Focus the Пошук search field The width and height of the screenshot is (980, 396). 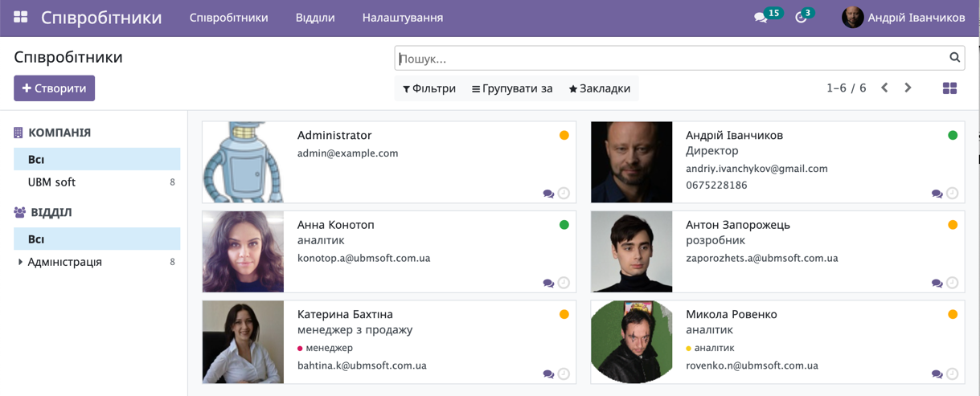click(671, 59)
